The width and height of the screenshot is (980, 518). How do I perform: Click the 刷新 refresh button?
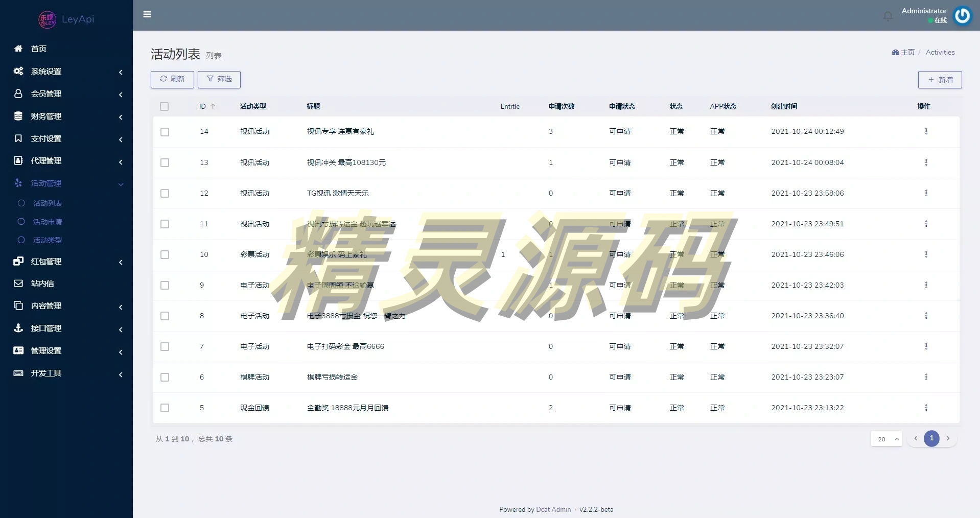[172, 79]
